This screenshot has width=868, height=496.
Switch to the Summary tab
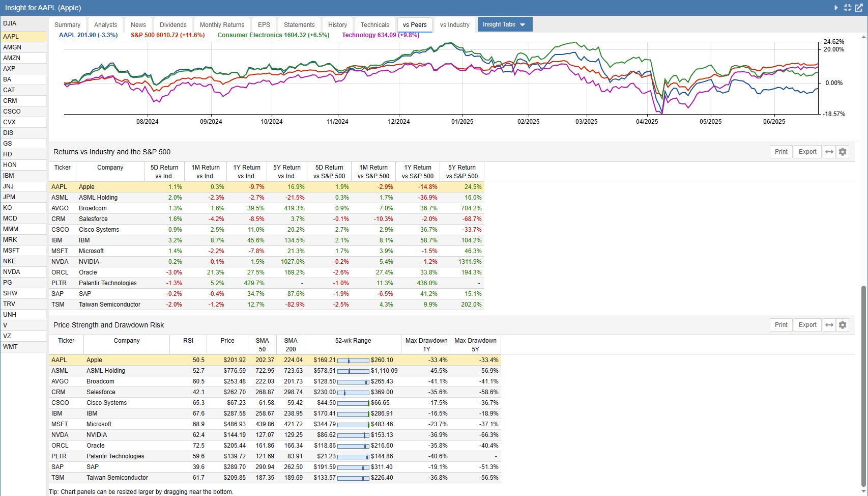pyautogui.click(x=68, y=25)
